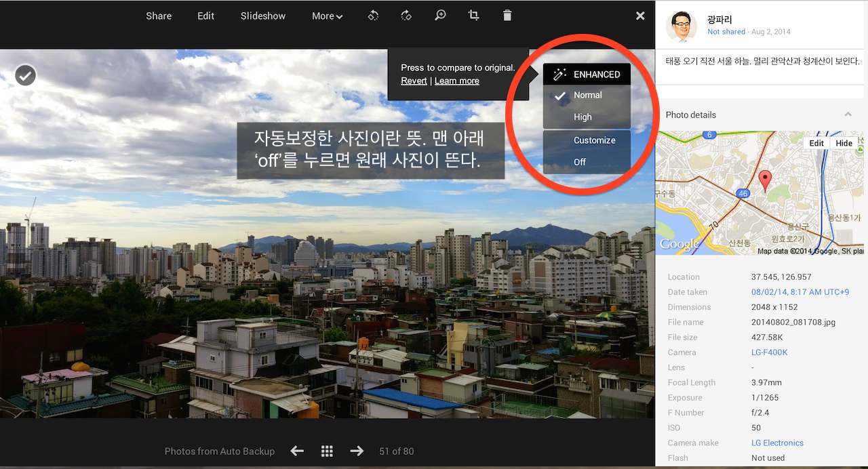Go to the next photo arrow
The height and width of the screenshot is (469, 868).
coord(357,451)
